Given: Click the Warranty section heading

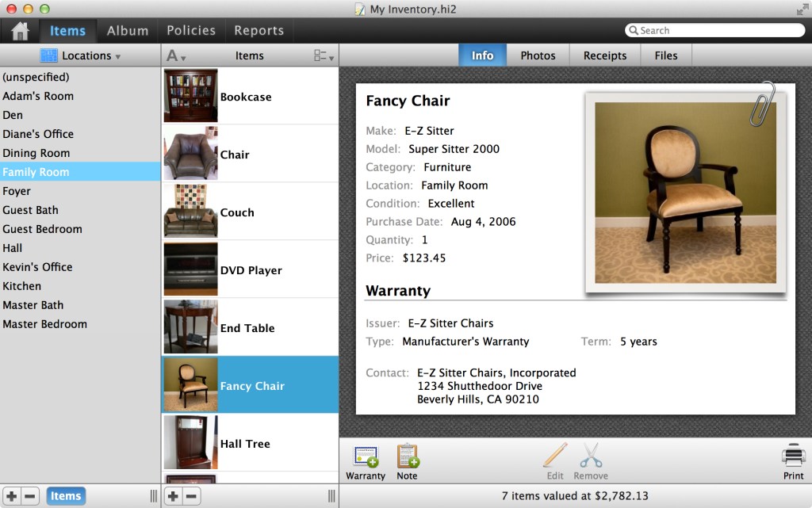Looking at the screenshot, I should click(398, 291).
